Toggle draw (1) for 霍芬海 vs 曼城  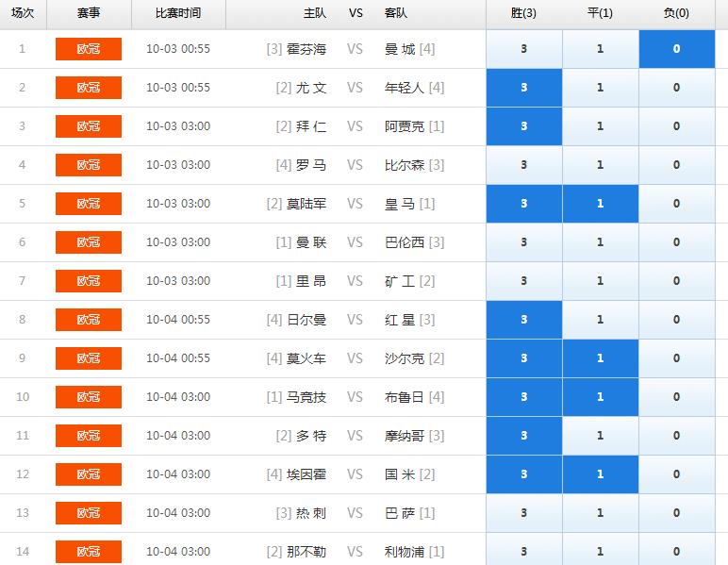tap(601, 49)
